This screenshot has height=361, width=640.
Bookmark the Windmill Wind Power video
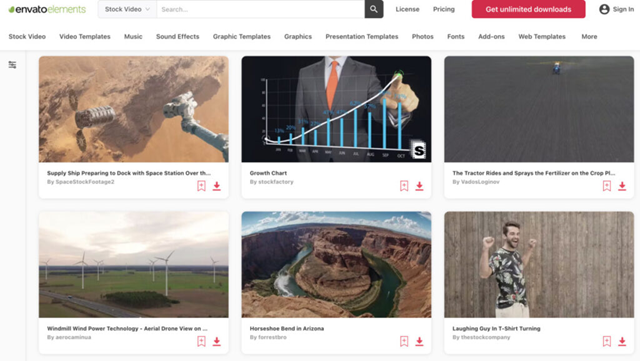click(x=201, y=341)
